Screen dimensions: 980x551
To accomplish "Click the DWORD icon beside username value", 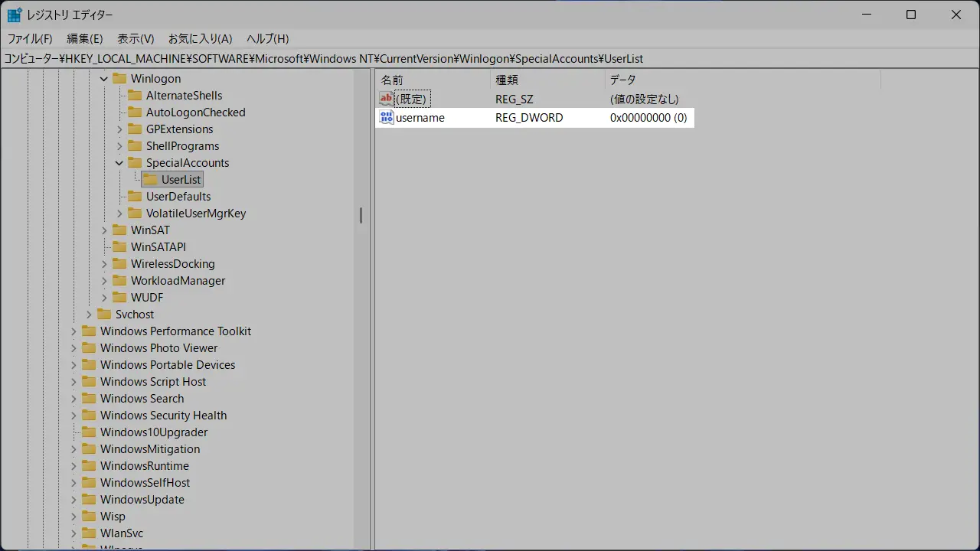I will coord(386,117).
